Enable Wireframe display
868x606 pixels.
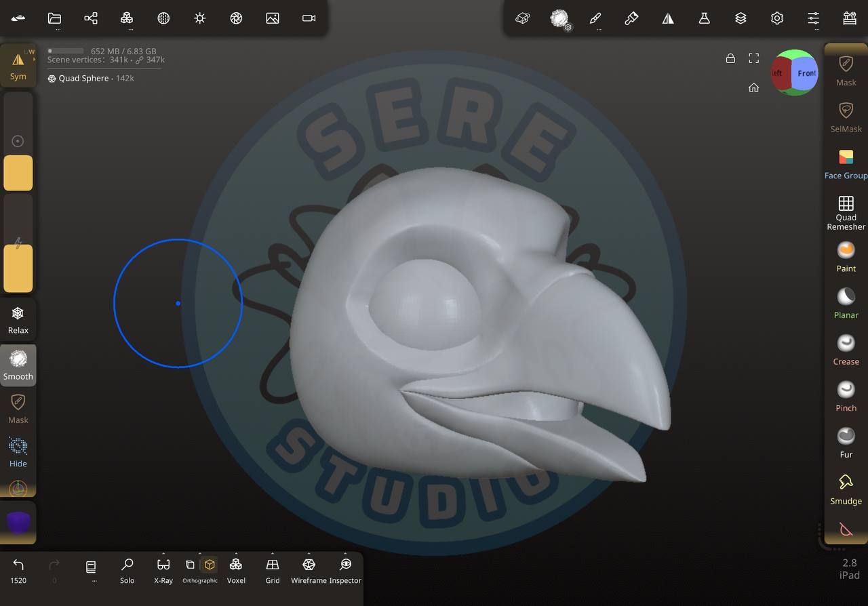309,569
